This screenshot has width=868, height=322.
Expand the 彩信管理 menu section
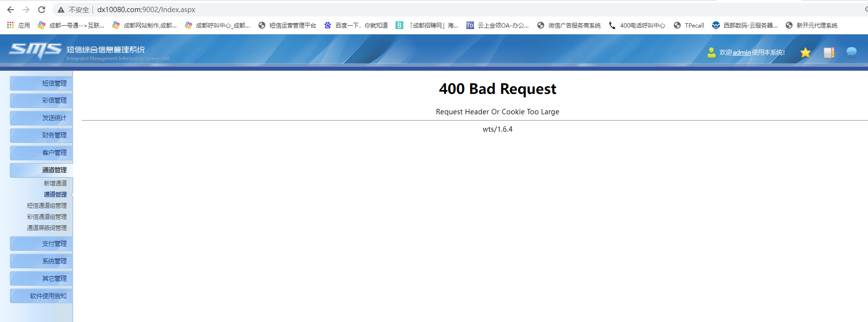41,100
